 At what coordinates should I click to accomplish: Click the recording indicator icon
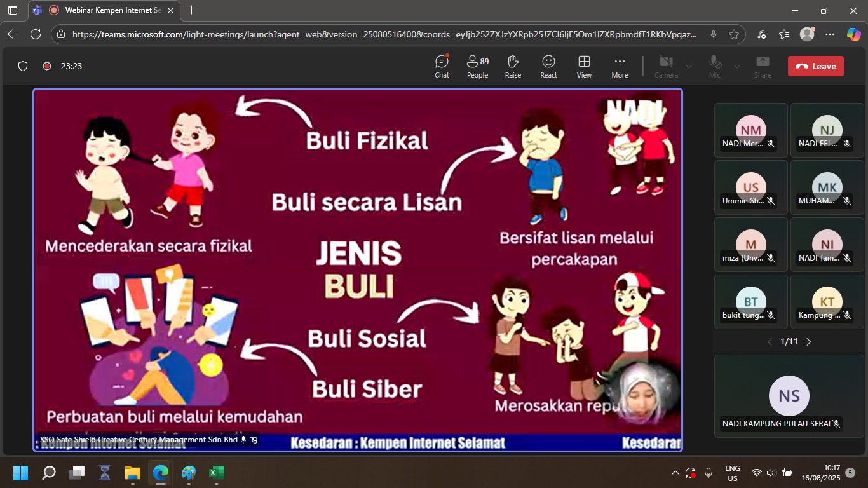pyautogui.click(x=46, y=66)
